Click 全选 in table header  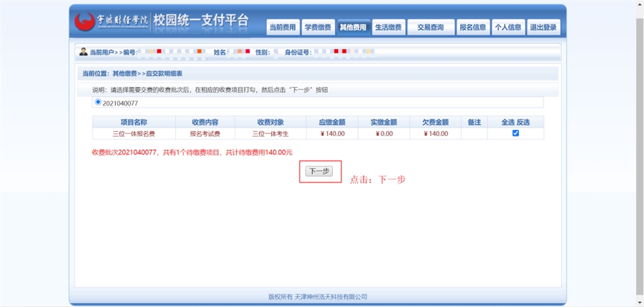click(x=507, y=123)
